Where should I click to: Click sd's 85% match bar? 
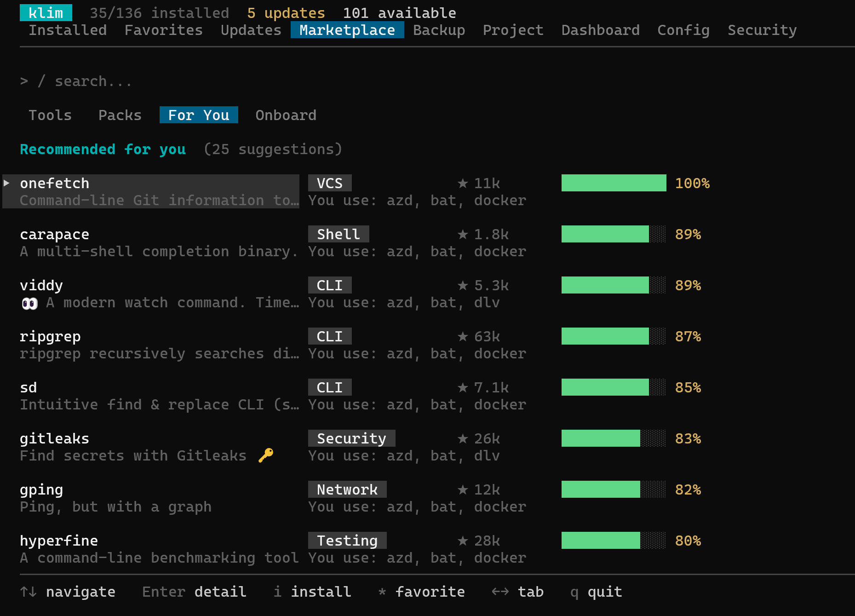click(614, 387)
